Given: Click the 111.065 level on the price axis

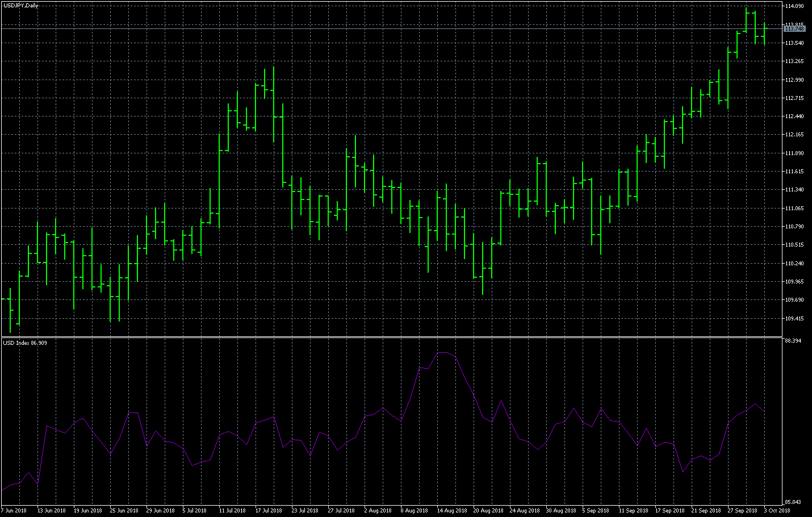Looking at the screenshot, I should [x=794, y=209].
